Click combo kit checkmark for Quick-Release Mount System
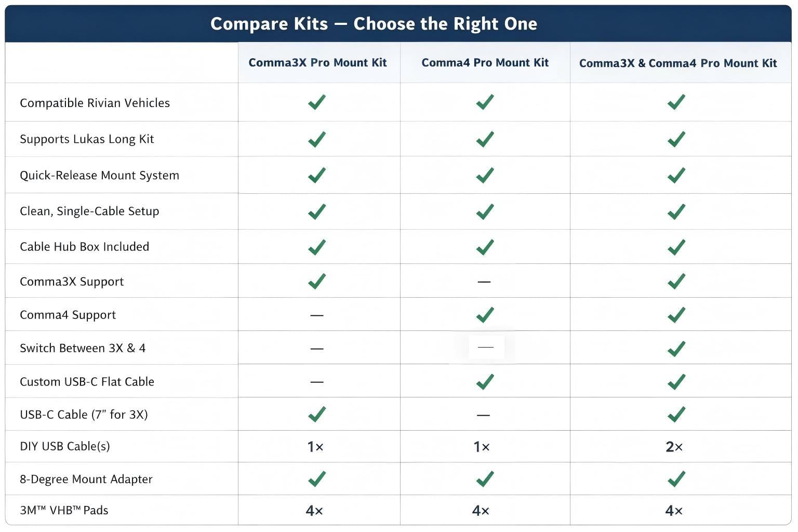The width and height of the screenshot is (798, 532). click(676, 176)
